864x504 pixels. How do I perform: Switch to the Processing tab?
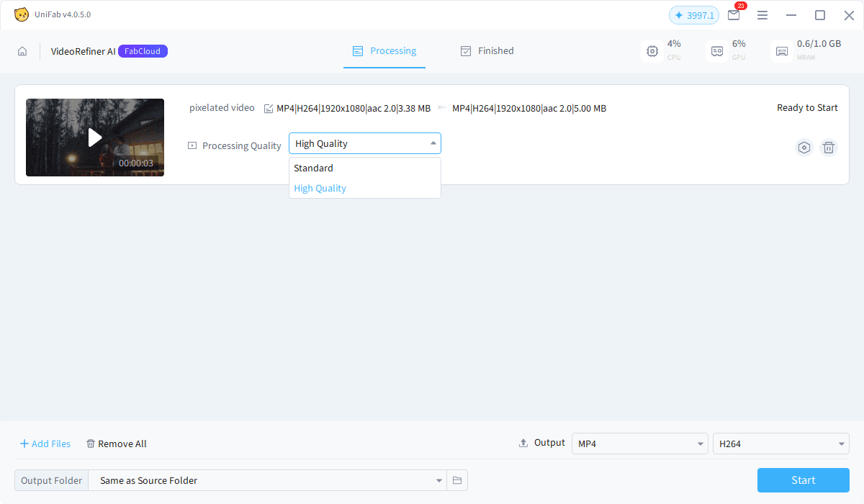384,51
